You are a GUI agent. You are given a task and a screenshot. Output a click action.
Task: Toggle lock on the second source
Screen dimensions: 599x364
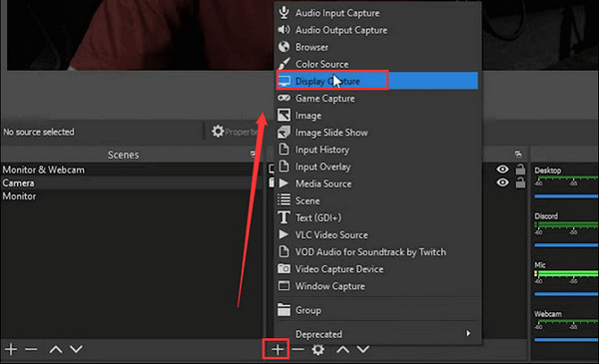click(x=520, y=182)
